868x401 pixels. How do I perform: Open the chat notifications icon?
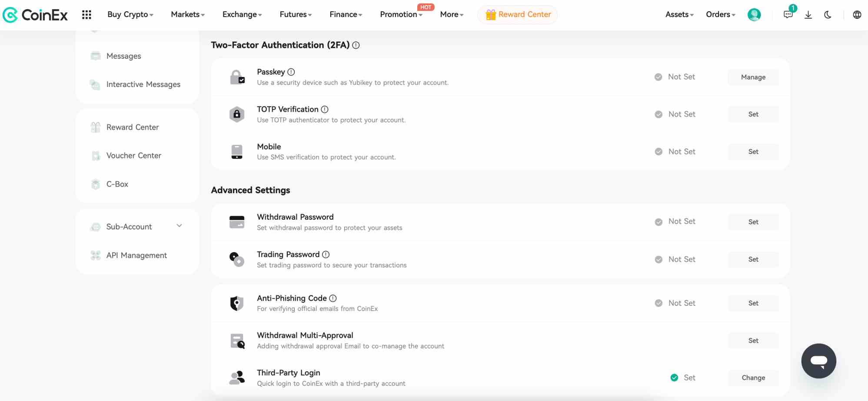(x=788, y=15)
